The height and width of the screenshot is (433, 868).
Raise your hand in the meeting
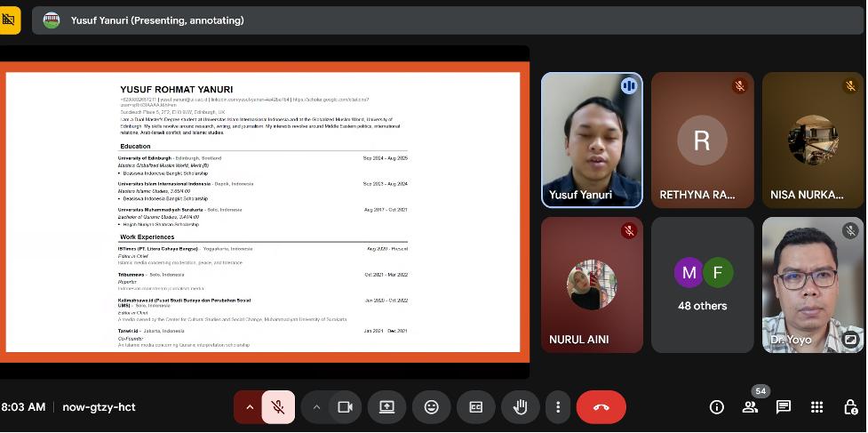[521, 407]
